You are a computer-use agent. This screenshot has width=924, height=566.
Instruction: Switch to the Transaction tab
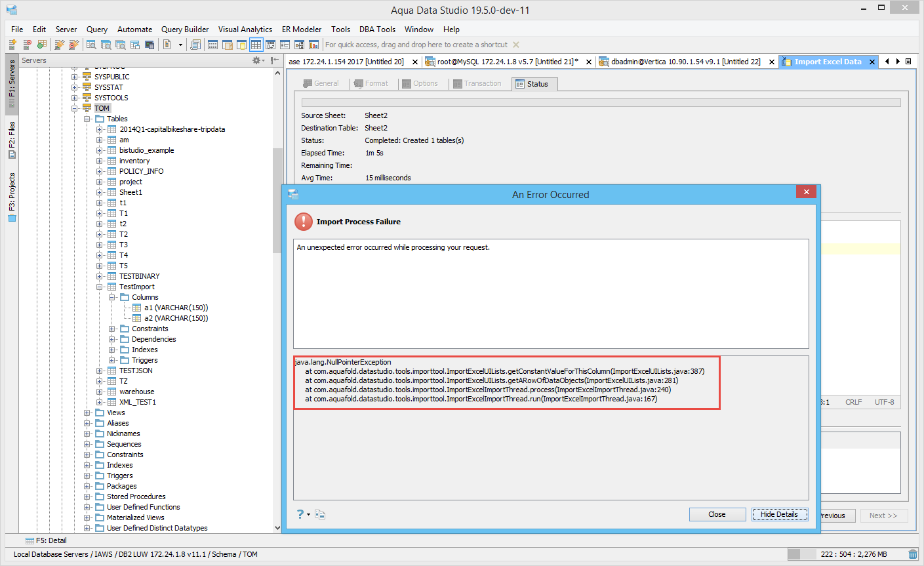[x=477, y=84]
